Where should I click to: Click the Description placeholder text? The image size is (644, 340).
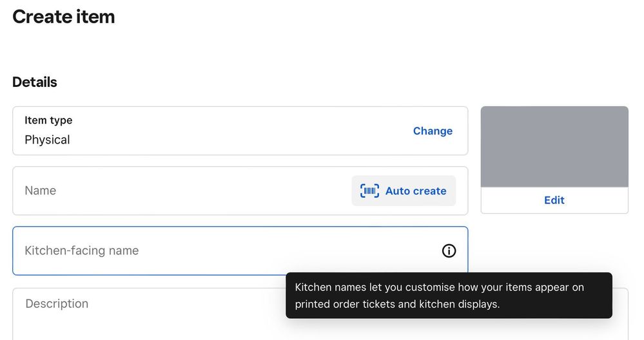click(57, 304)
